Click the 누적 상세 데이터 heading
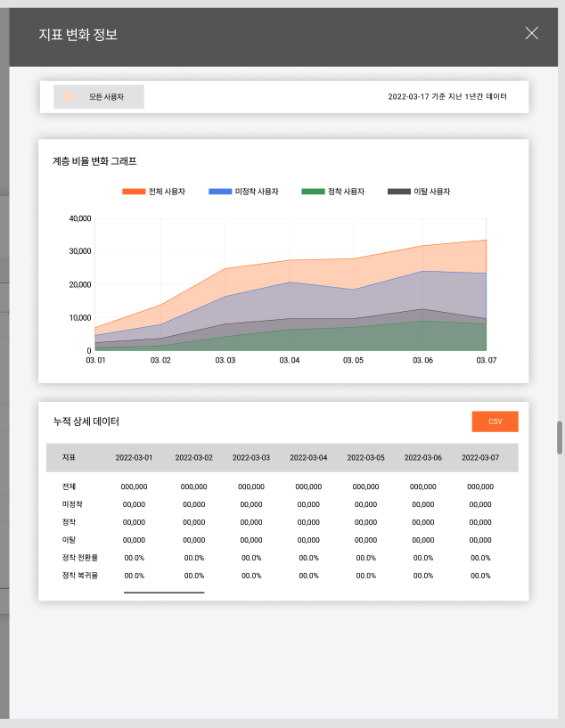 pyautogui.click(x=86, y=421)
